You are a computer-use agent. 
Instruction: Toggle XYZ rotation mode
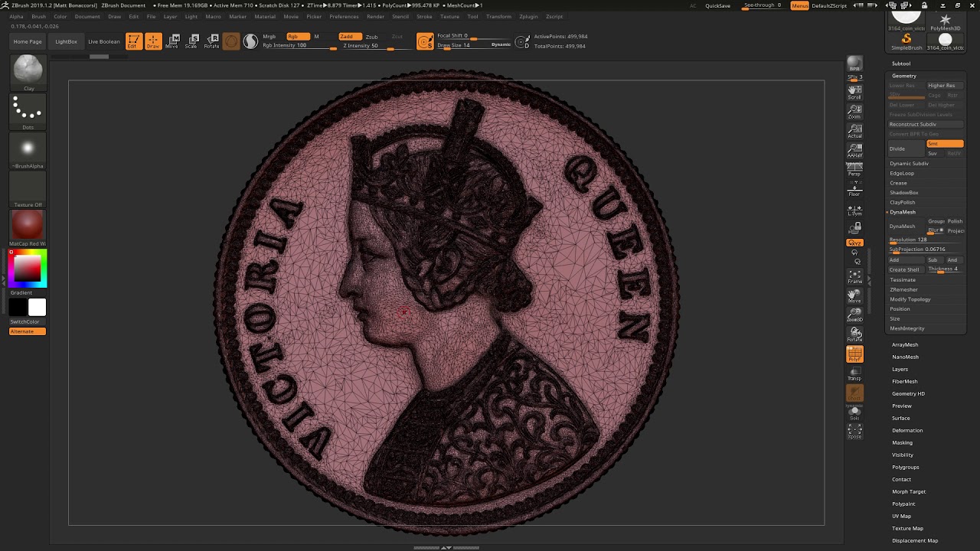[854, 243]
